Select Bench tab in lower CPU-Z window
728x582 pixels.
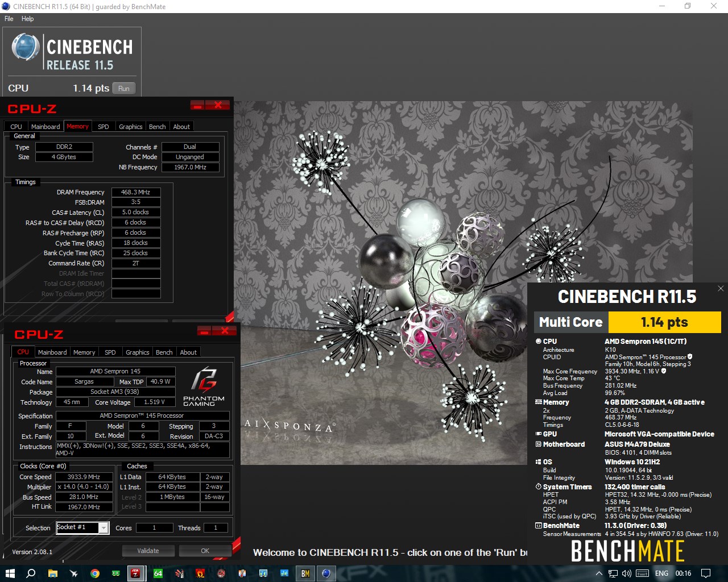pyautogui.click(x=164, y=352)
